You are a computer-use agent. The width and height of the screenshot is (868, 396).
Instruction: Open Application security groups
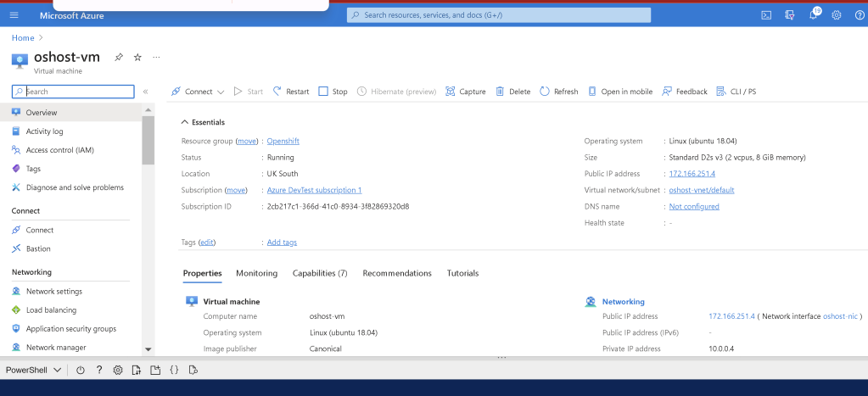71,329
